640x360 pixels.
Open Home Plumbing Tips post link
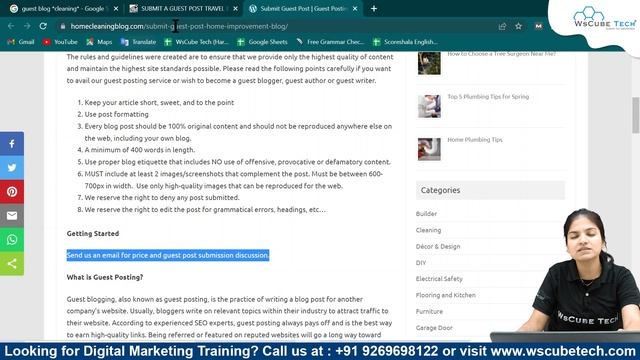[475, 140]
